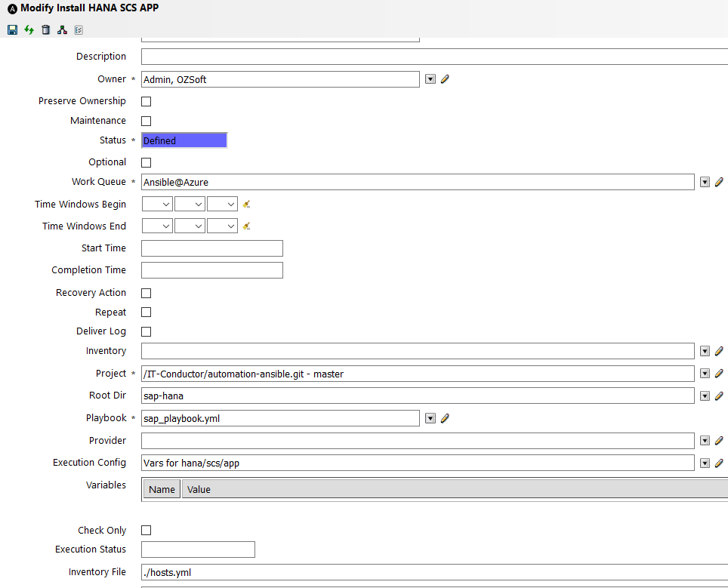Open the Provider dropdown list
The height and width of the screenshot is (588, 728).
tap(705, 440)
